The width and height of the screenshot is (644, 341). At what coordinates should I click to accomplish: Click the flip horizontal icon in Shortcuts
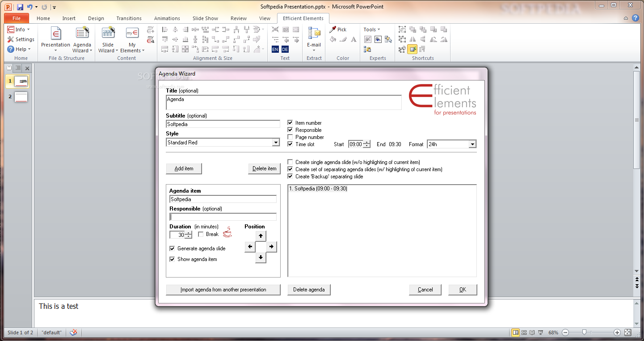tap(412, 39)
